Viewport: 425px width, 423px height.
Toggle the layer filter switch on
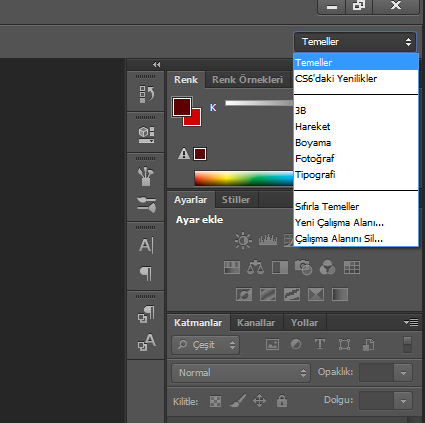point(407,344)
